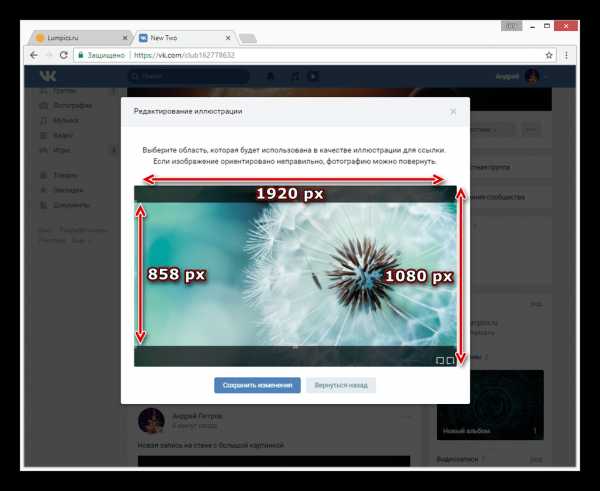Click the green lock secure icon

point(80,55)
